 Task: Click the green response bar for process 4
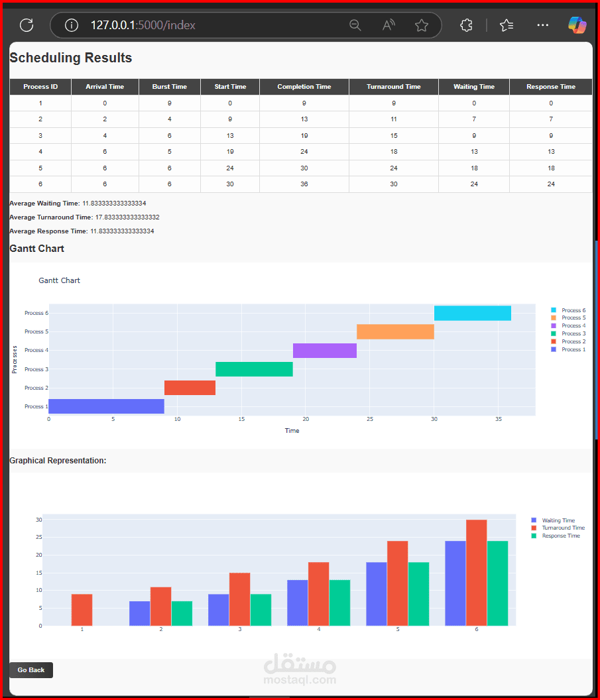339,603
